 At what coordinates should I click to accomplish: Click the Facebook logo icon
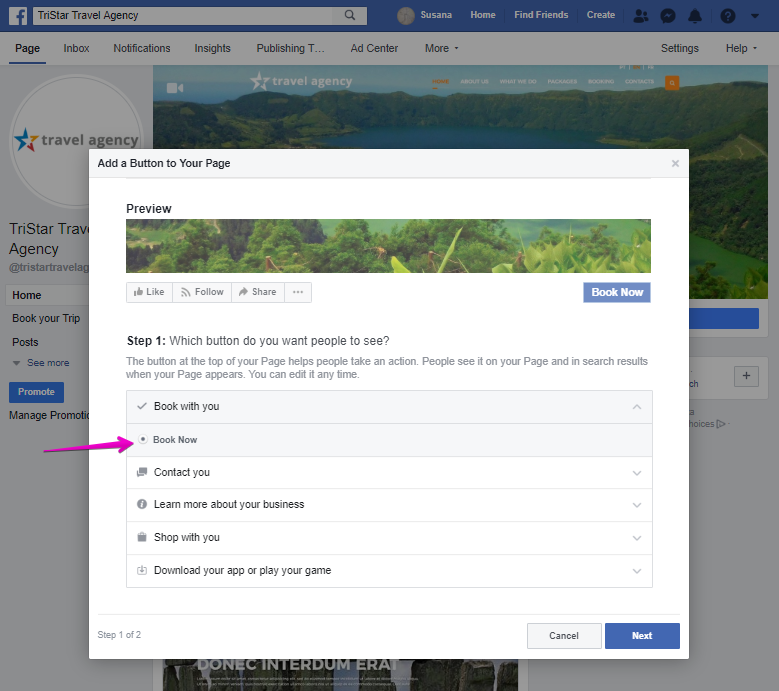tap(18, 15)
